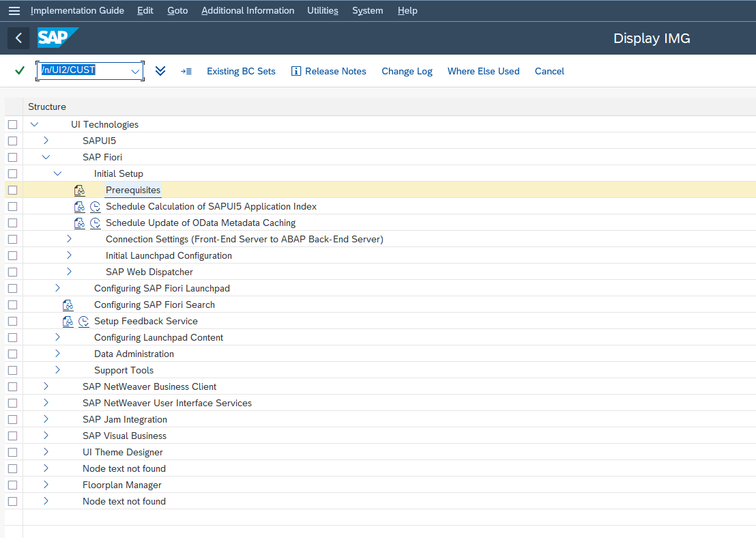Screen dimensions: 756x538
Task: Open the Change Log
Action: pyautogui.click(x=407, y=72)
